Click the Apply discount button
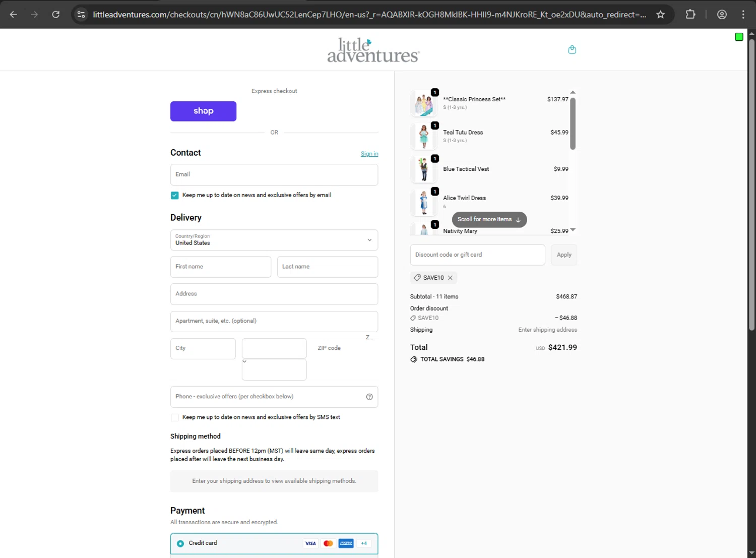This screenshot has width=756, height=558. pyautogui.click(x=564, y=255)
